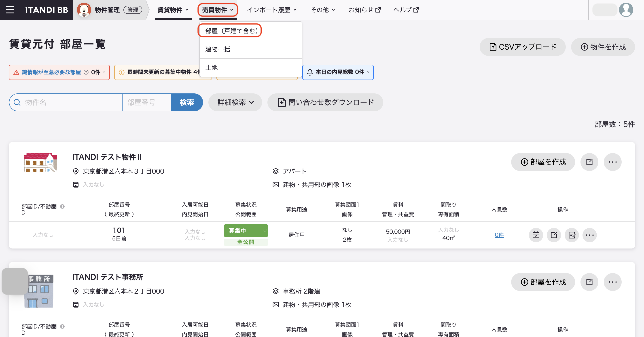Screen dimensions: 644x337
Task: Click ITANDI テスト事務所 title
Action: [108, 277]
